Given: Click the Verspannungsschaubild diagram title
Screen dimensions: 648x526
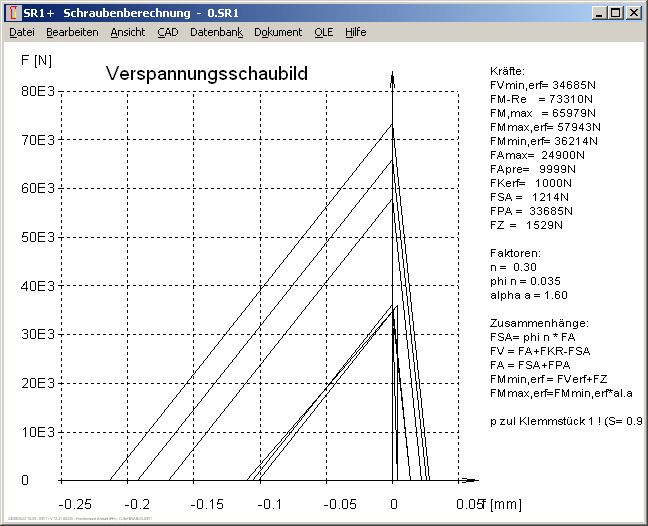Looking at the screenshot, I should (206, 75).
